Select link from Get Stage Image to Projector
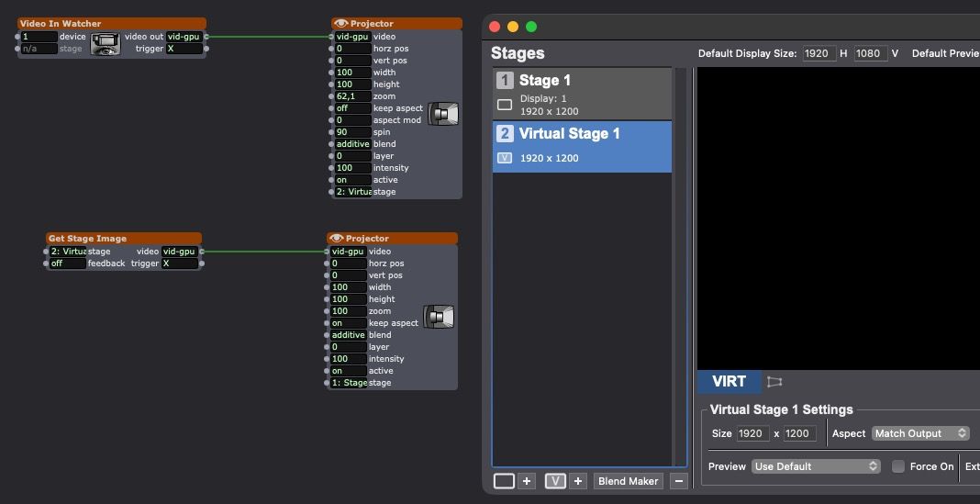This screenshot has height=504, width=980. (264, 252)
